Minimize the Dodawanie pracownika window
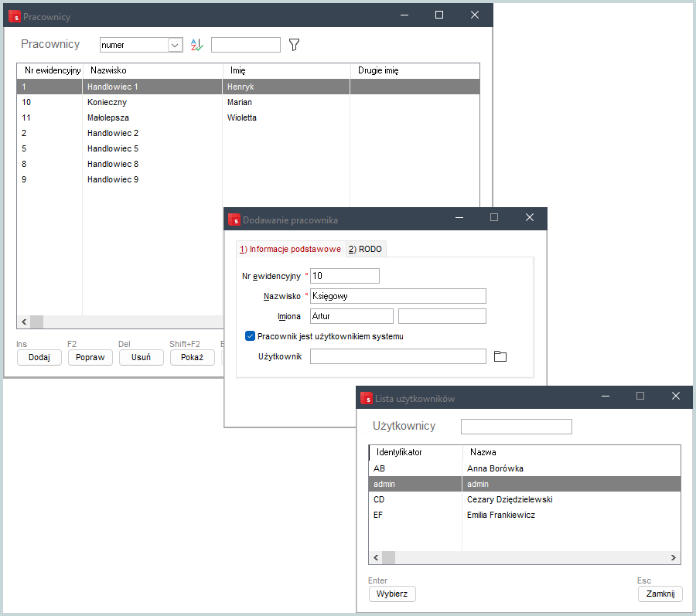The width and height of the screenshot is (696, 616). [459, 217]
